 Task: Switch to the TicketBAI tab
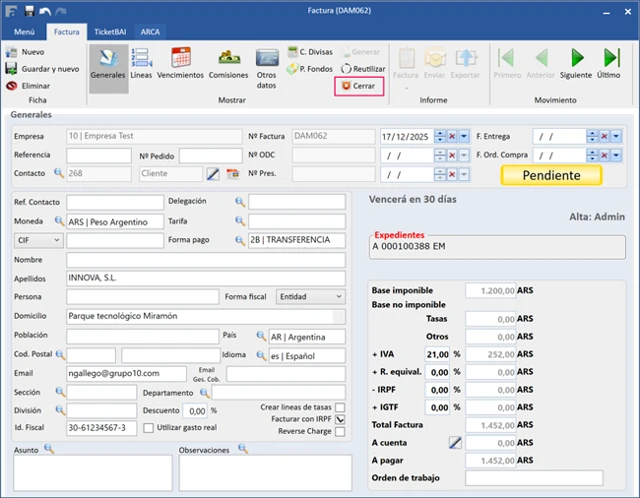coord(109,32)
